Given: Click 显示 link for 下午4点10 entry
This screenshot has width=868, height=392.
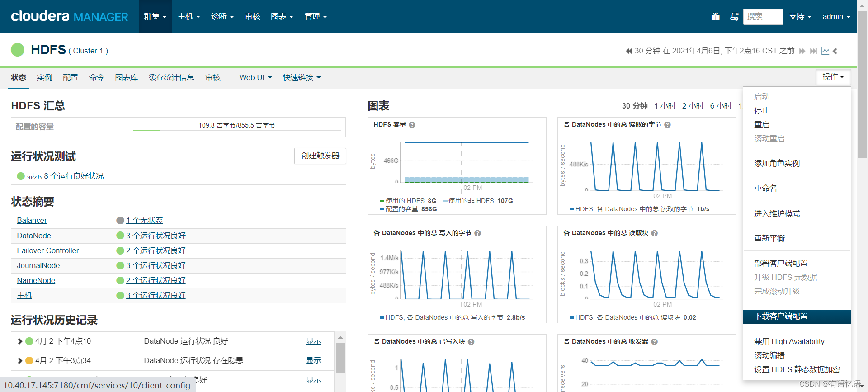Looking at the screenshot, I should point(313,341).
